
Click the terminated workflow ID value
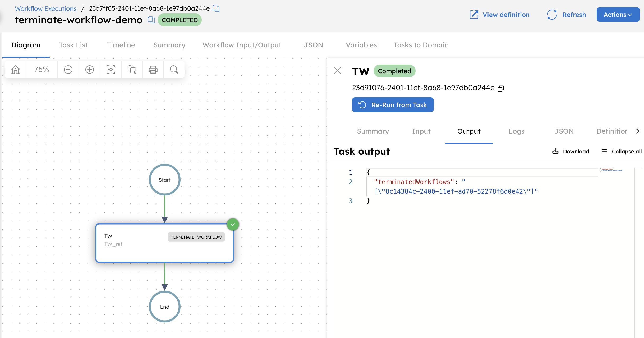456,191
